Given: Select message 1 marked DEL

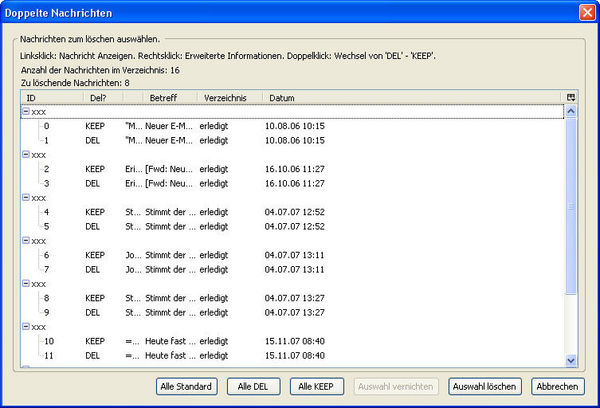Looking at the screenshot, I should 292,140.
